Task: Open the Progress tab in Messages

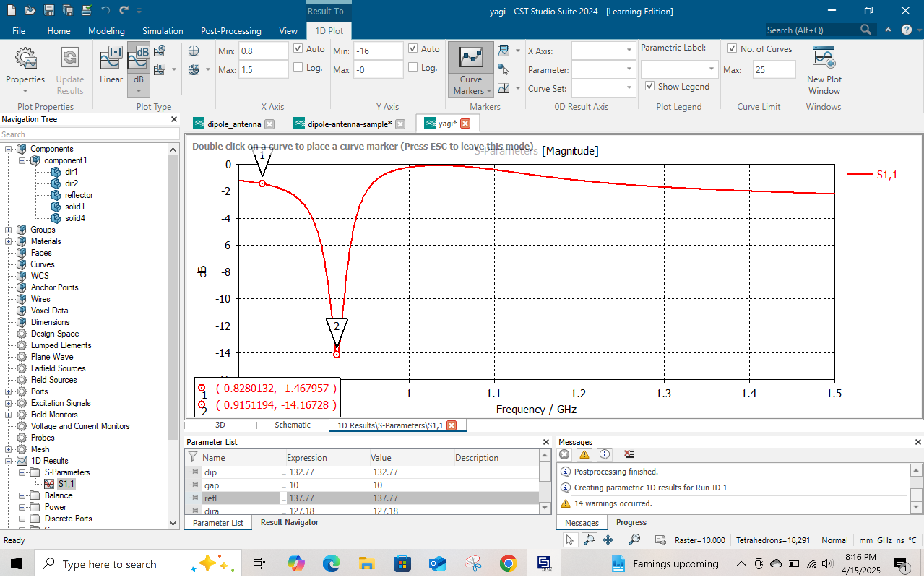Action: point(631,522)
